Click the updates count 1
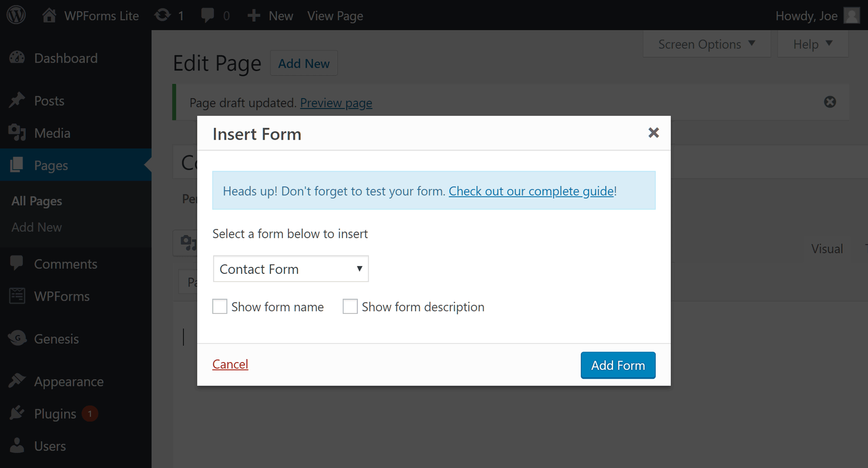The height and width of the screenshot is (468, 868). pos(181,16)
